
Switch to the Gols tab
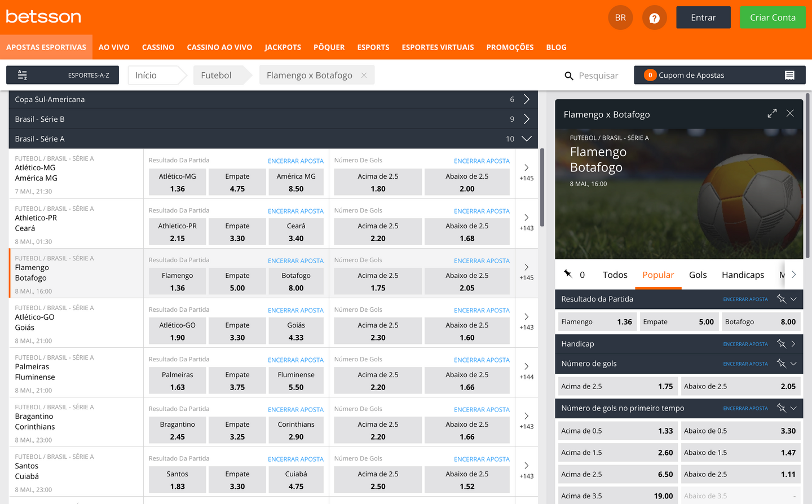point(698,275)
